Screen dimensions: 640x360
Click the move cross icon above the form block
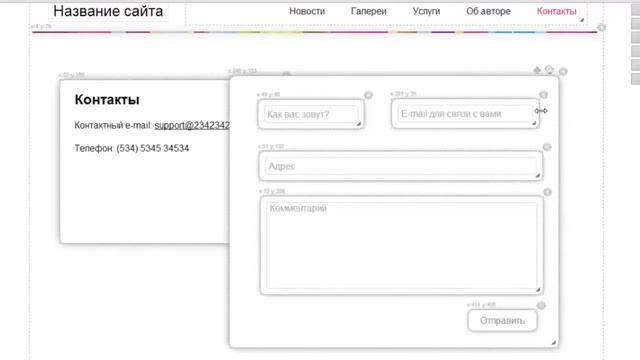tap(537, 70)
